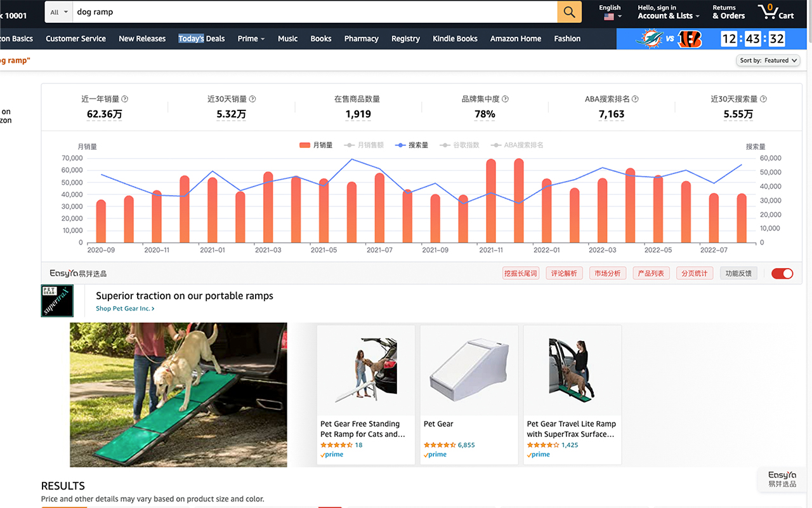
Task: Hide the 月销量 series in the chart legend
Action: (x=324, y=145)
